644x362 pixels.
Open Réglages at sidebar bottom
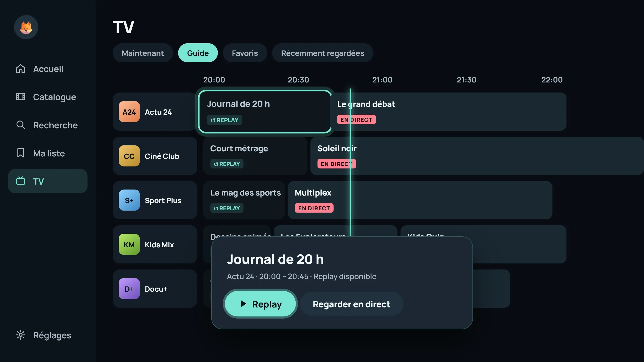click(x=47, y=335)
